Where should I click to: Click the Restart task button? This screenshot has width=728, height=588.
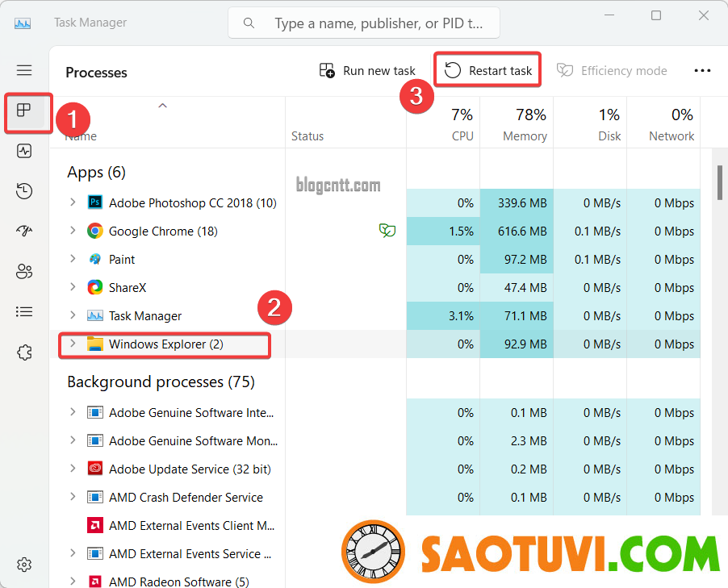pyautogui.click(x=487, y=70)
